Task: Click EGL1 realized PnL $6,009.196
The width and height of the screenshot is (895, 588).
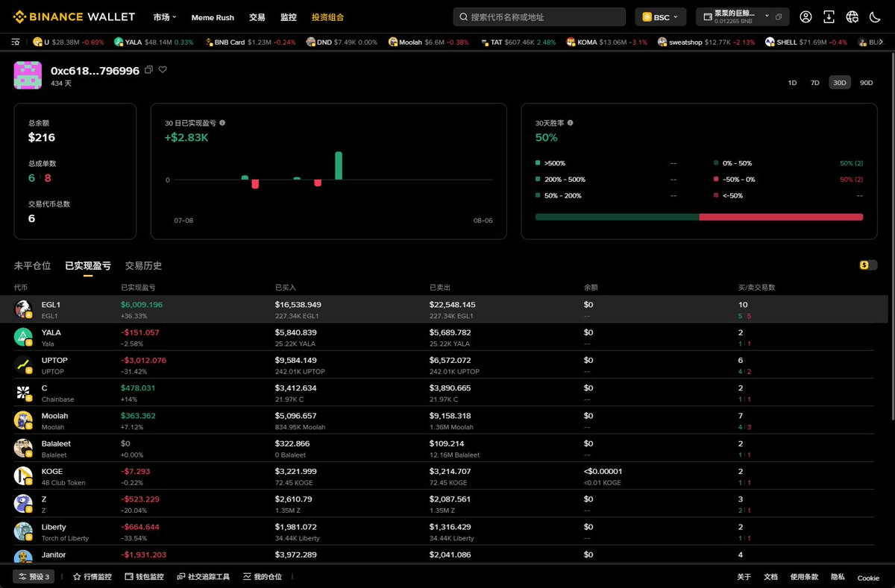Action: [x=142, y=305]
